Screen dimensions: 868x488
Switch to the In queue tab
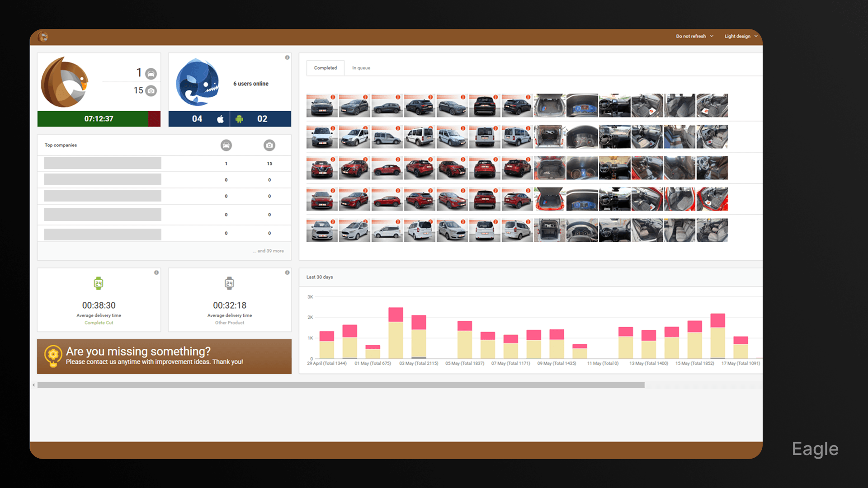point(361,68)
